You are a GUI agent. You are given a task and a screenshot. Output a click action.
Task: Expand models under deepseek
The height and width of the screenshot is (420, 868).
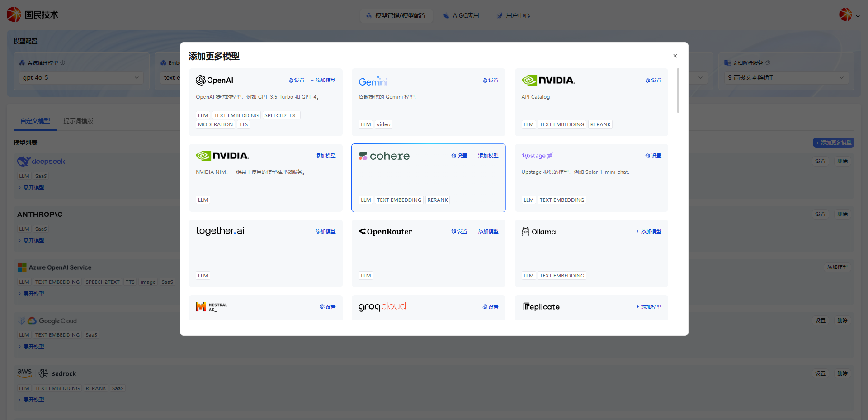(x=31, y=187)
